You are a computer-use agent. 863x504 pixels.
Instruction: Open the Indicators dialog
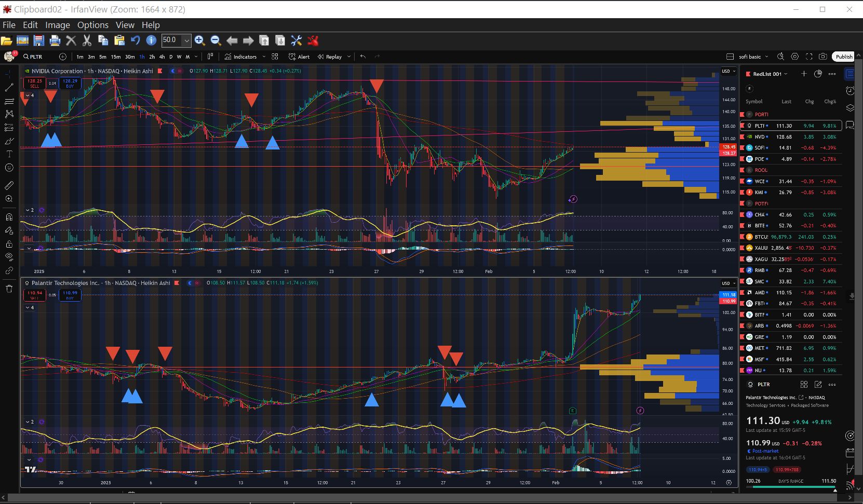click(240, 57)
